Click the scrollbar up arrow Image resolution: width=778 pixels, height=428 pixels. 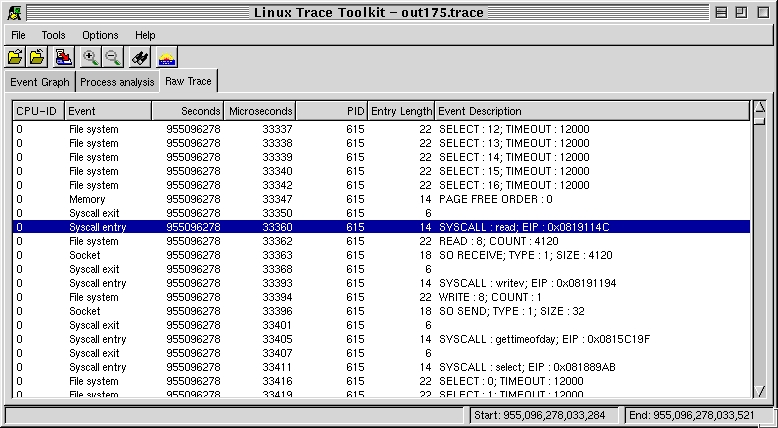(760, 108)
